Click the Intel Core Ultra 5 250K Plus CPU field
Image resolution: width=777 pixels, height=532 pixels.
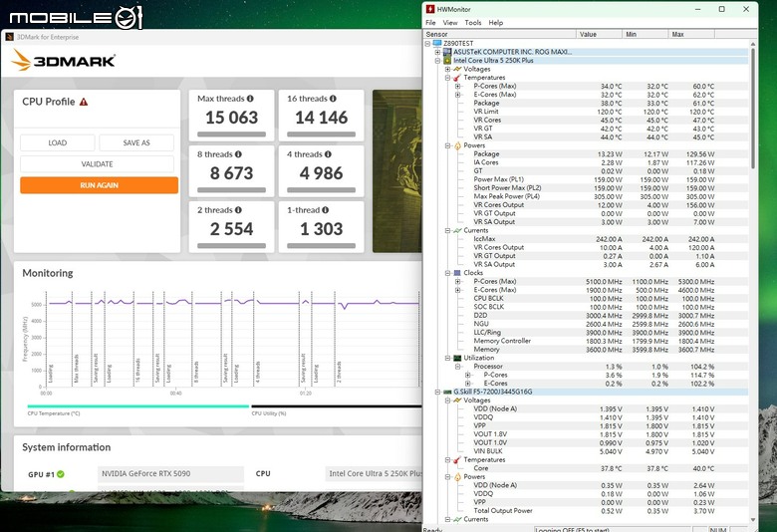coord(375,473)
